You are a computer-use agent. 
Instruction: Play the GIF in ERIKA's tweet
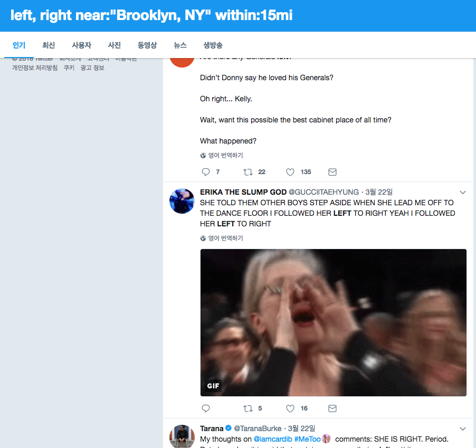[333, 322]
